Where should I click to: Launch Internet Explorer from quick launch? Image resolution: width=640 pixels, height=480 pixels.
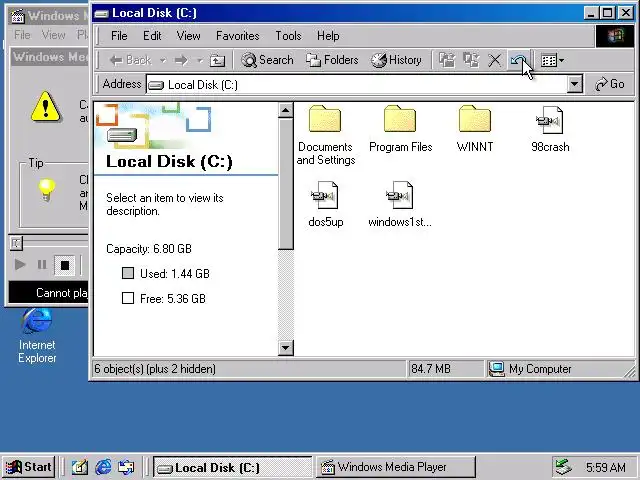point(103,467)
